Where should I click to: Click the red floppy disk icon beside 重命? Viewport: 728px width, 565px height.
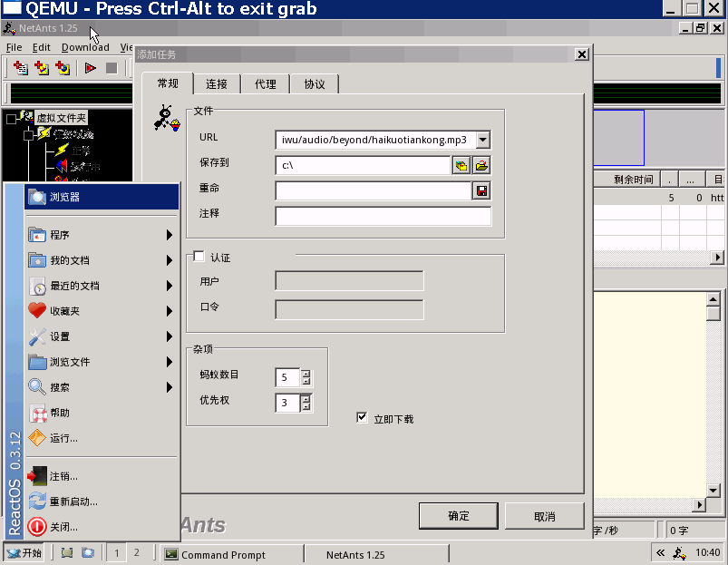(481, 190)
